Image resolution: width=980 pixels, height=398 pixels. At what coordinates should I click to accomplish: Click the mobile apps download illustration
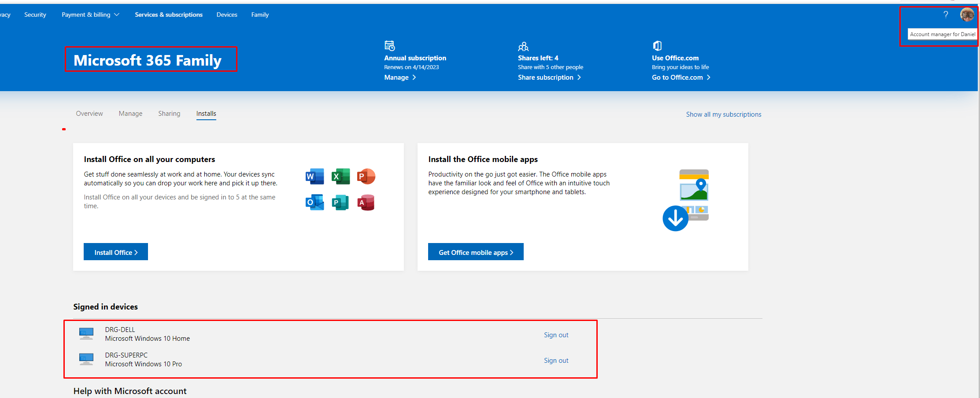click(x=686, y=200)
